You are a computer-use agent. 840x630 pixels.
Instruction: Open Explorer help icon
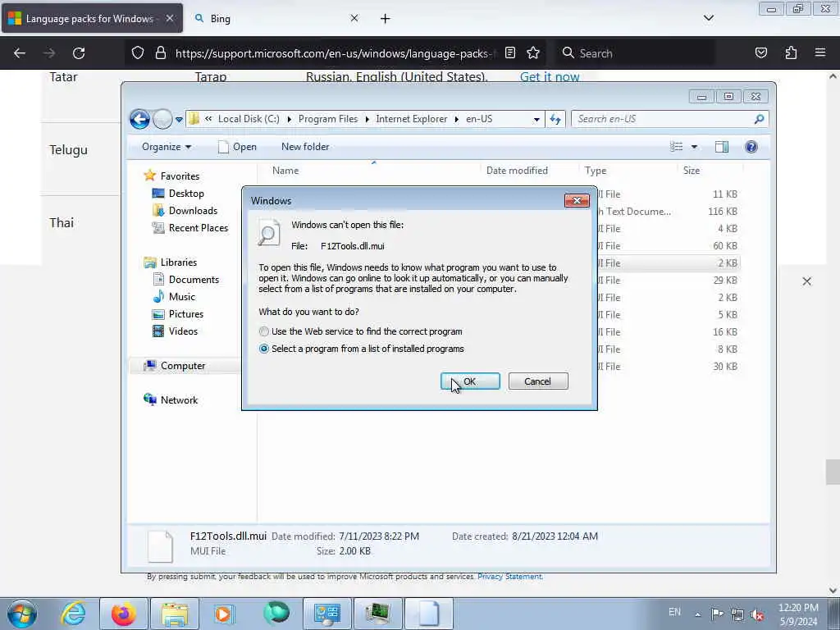pyautogui.click(x=751, y=147)
